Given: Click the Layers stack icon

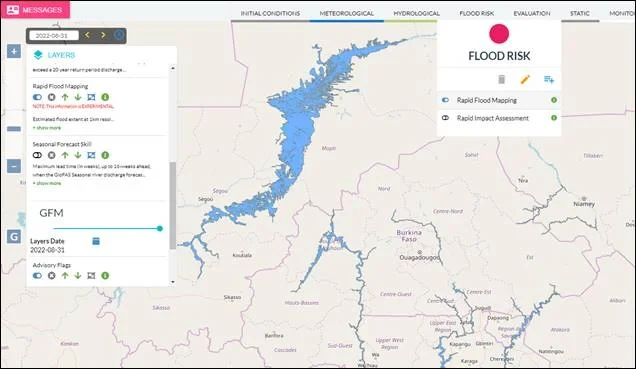Looking at the screenshot, I should click(38, 55).
